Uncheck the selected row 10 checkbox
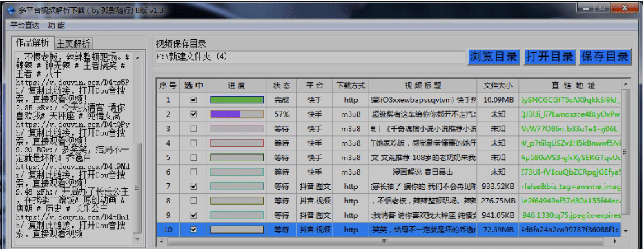The width and height of the screenshot is (644, 249). pos(193,230)
